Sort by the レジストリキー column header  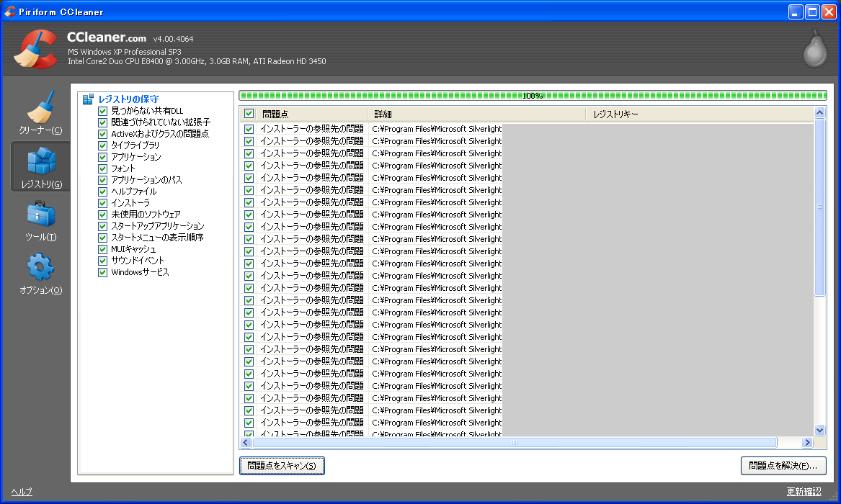pos(700,114)
